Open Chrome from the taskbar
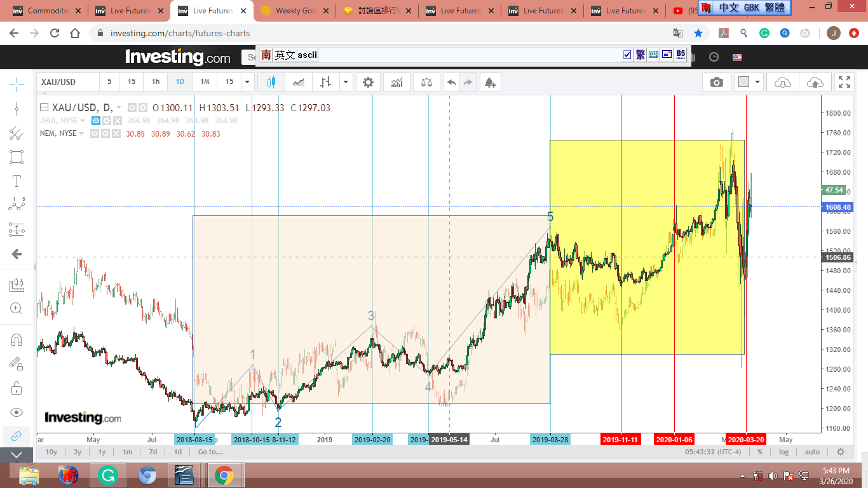Screen dimensions: 868x488 pyautogui.click(x=224, y=475)
